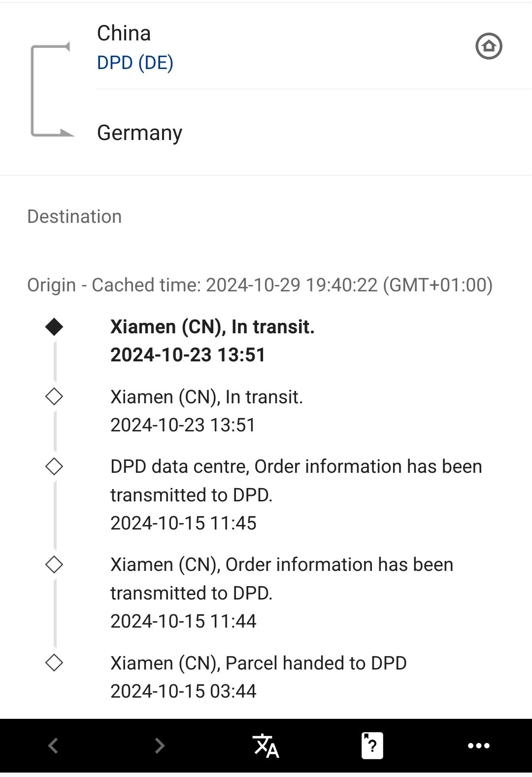The width and height of the screenshot is (532, 777).
Task: Tap Parcel handed to DPD event
Action: [258, 676]
